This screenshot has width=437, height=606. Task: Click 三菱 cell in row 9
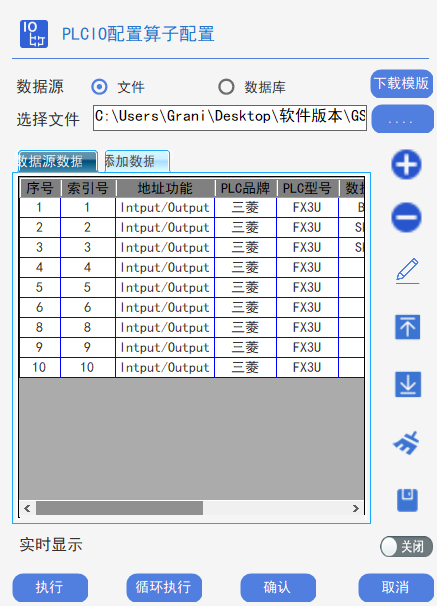point(246,347)
